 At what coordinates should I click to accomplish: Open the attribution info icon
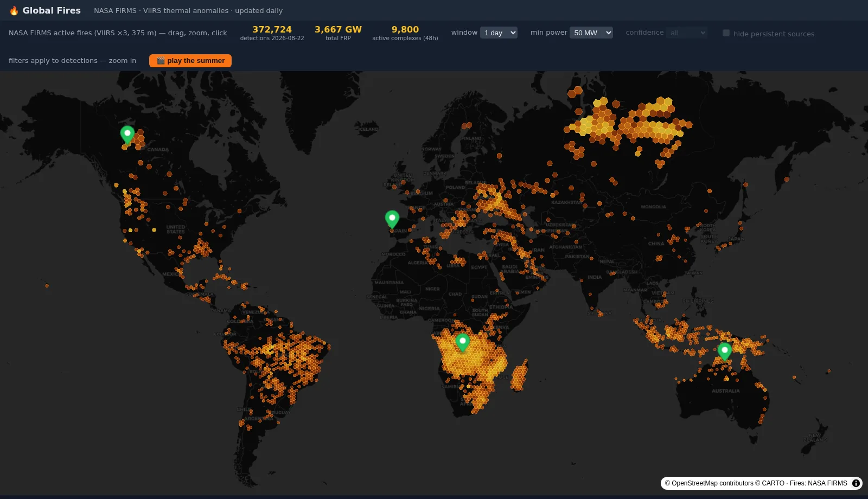tap(856, 483)
